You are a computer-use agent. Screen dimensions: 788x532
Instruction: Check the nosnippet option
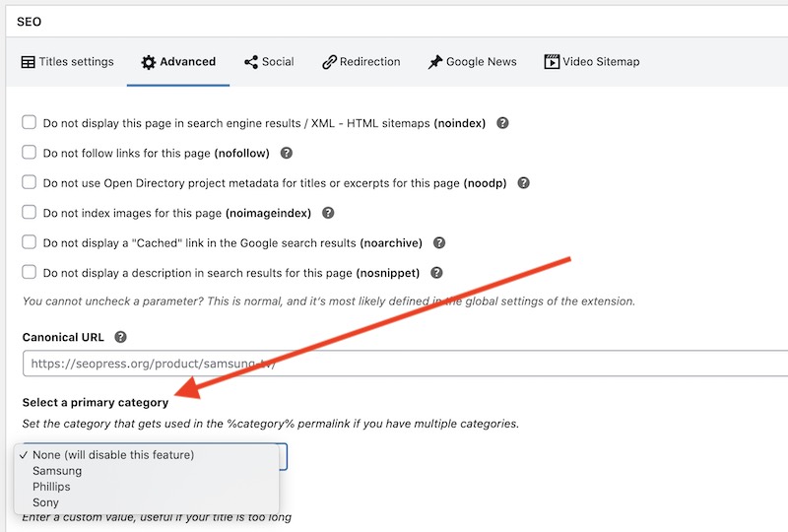30,272
